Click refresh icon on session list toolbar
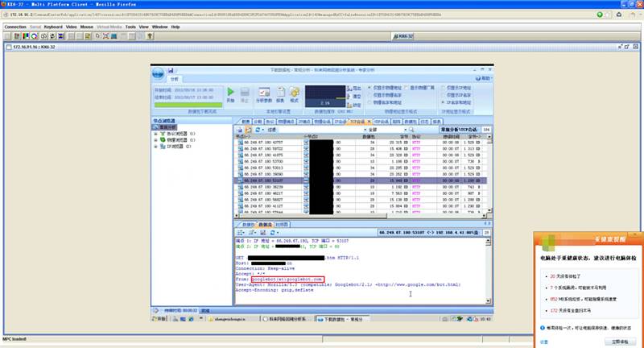644x348 pixels. (x=258, y=130)
